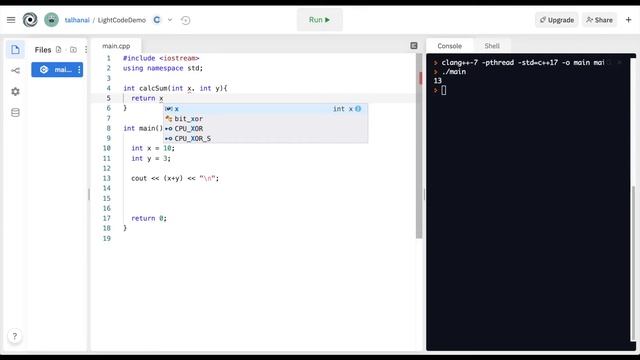Expand the project name dropdown chevron
Viewport: 640px width, 360px height.
click(x=170, y=20)
